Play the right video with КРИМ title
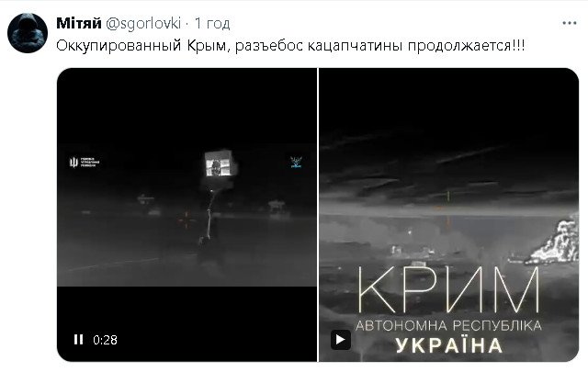 coord(341,340)
